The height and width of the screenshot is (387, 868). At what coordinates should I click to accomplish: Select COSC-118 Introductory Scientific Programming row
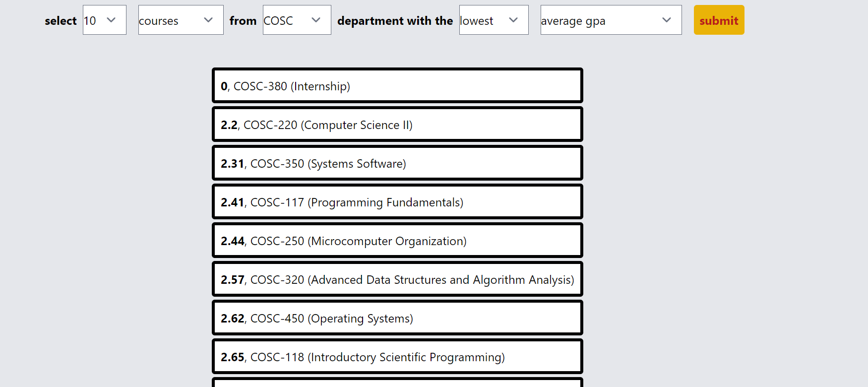point(397,356)
